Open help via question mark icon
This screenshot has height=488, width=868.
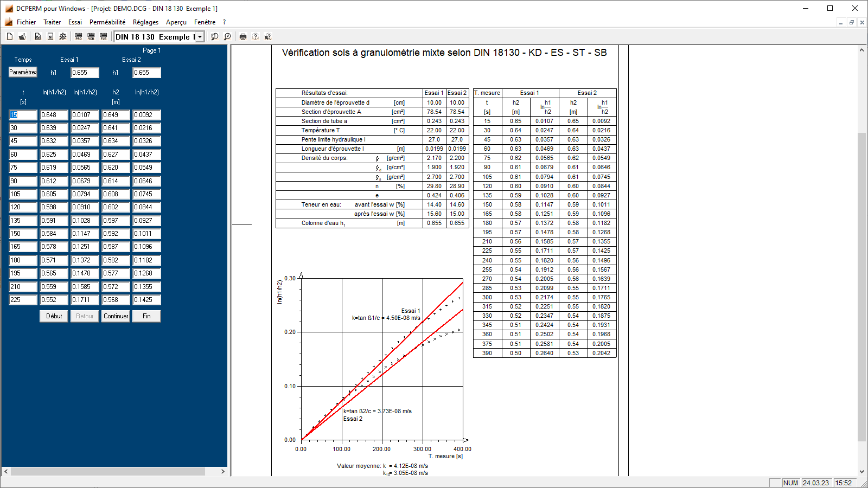pyautogui.click(x=256, y=37)
